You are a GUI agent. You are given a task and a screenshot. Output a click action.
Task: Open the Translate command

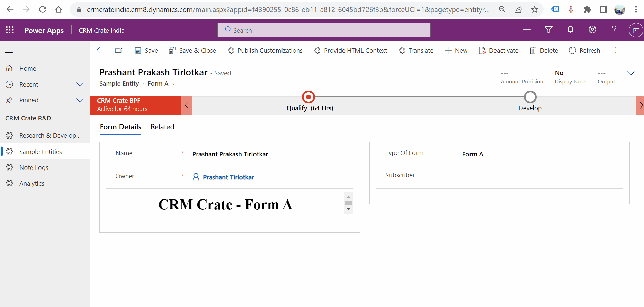click(x=416, y=50)
